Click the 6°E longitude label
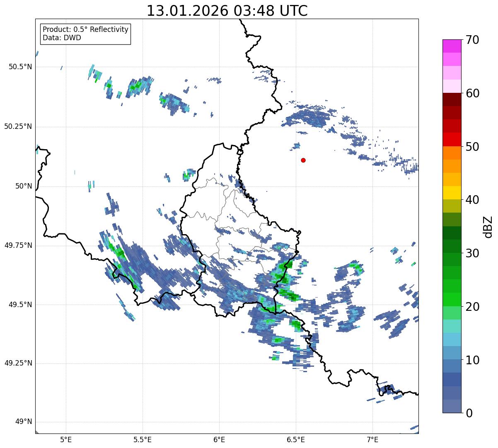 point(219,440)
